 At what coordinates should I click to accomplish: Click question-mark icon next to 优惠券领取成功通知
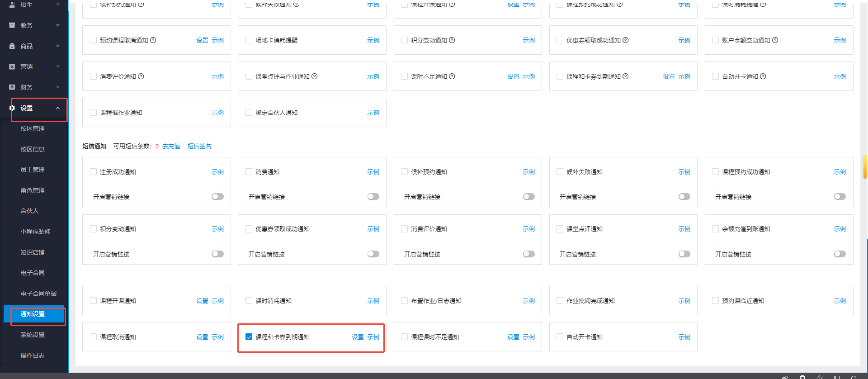[626, 40]
